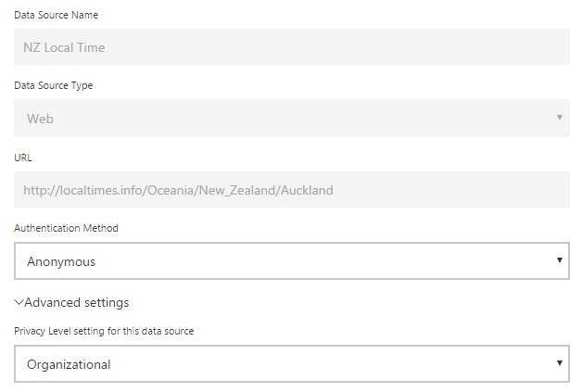
Task: Click the localtimes.info Auckland URL text
Action: coord(178,191)
